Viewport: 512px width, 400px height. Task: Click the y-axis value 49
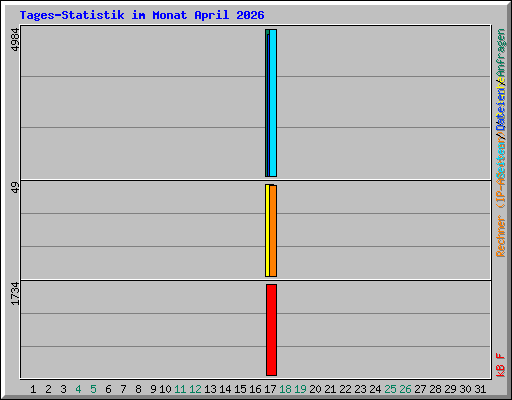[x=15, y=188]
